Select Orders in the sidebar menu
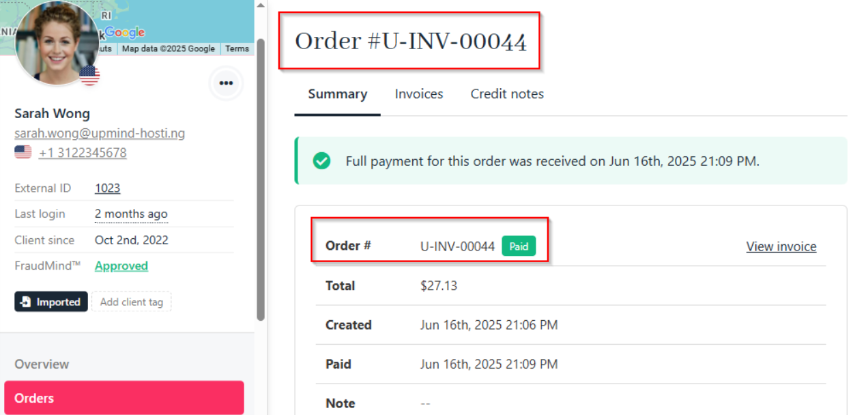 (x=124, y=398)
